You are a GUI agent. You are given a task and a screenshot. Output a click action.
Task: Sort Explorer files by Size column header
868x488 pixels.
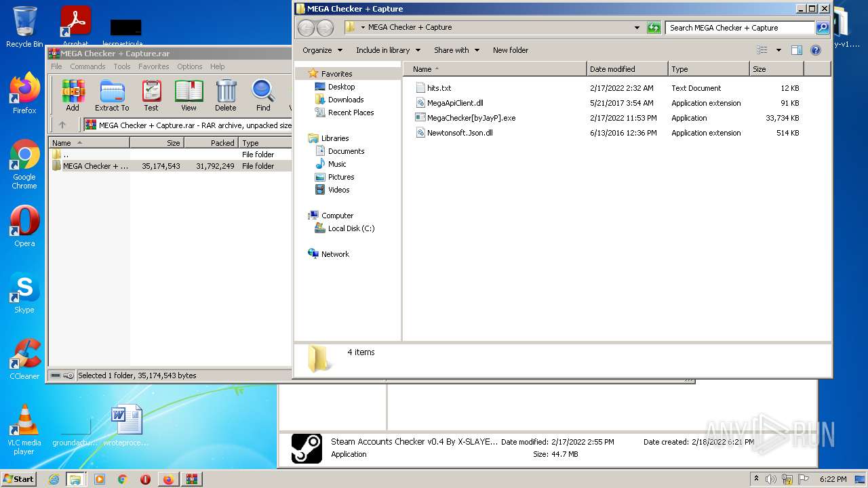[x=776, y=69]
